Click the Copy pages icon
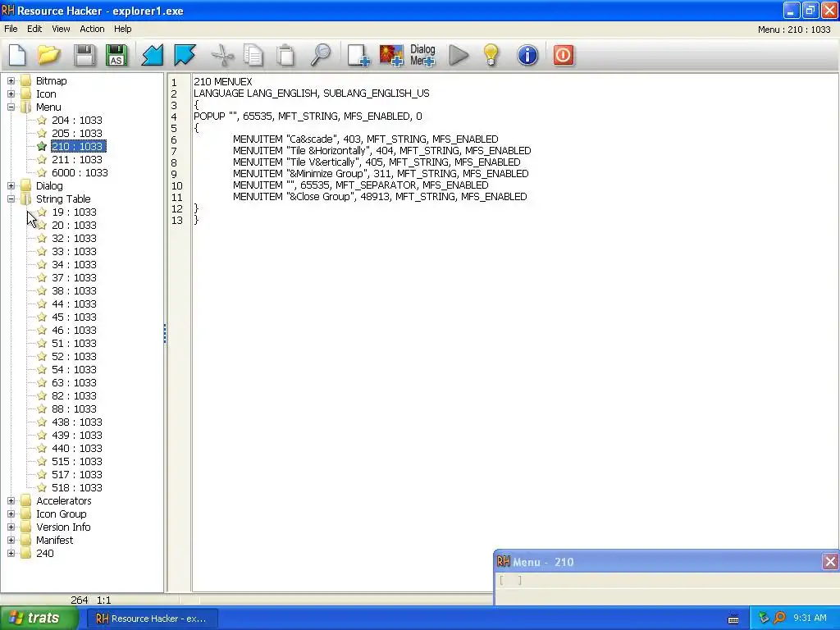 pyautogui.click(x=253, y=55)
